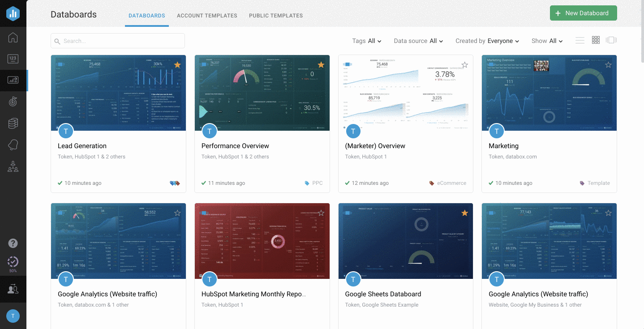Click the avatar T on Google Sheets Databoard card
Screen dimensions: 644x329
click(353, 279)
